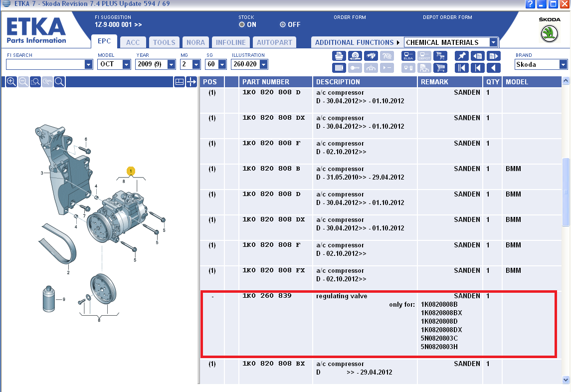The image size is (571, 392).
Task: Open the wheel and tyre catalogue icon
Action: click(x=355, y=56)
